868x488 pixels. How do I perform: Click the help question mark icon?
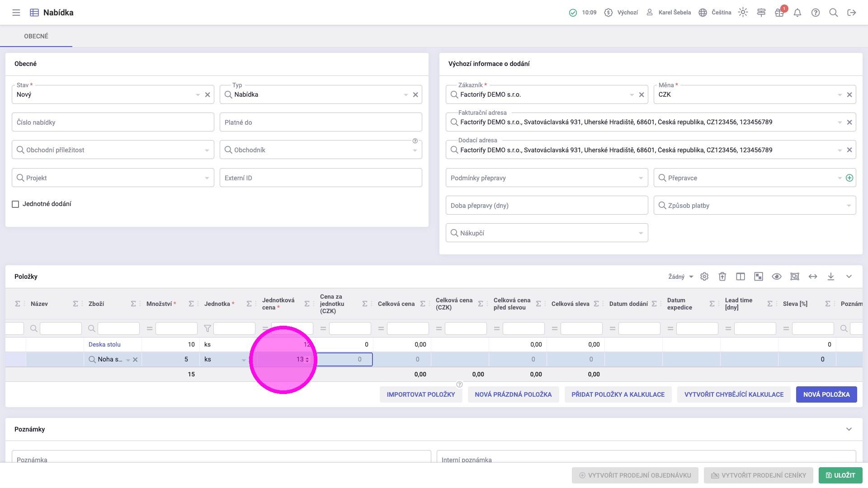[x=816, y=13]
